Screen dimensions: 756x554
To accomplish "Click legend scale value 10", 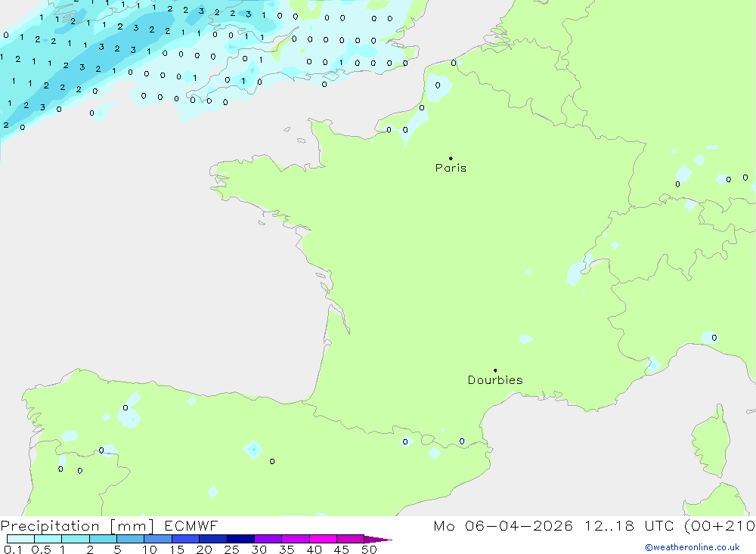I will point(150,549).
